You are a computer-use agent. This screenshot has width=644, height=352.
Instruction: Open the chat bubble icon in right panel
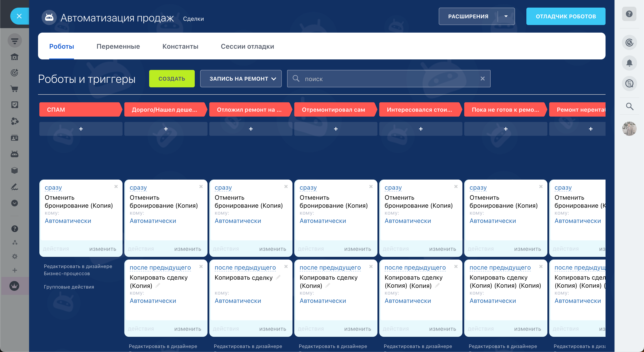(629, 83)
